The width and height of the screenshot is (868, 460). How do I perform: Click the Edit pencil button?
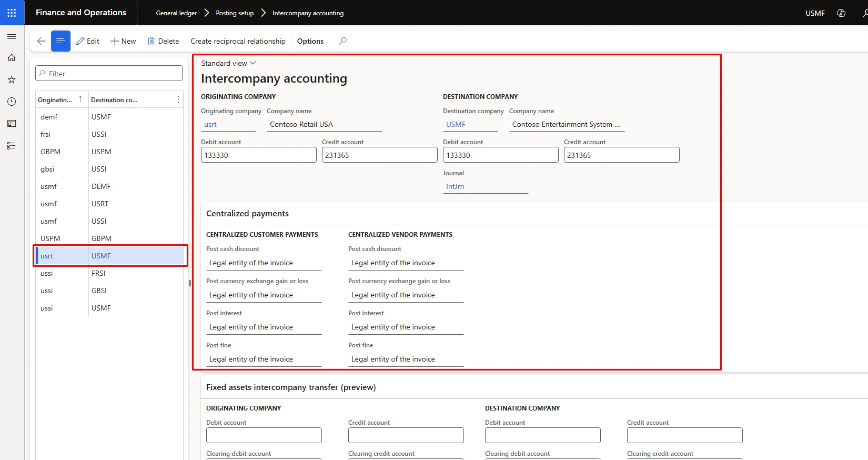88,41
